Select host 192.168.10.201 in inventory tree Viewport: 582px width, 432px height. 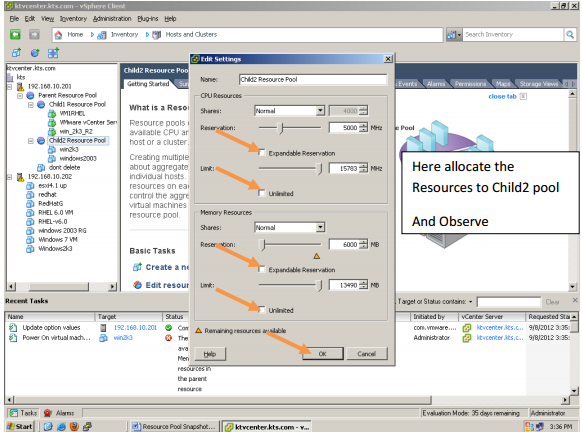(x=49, y=86)
